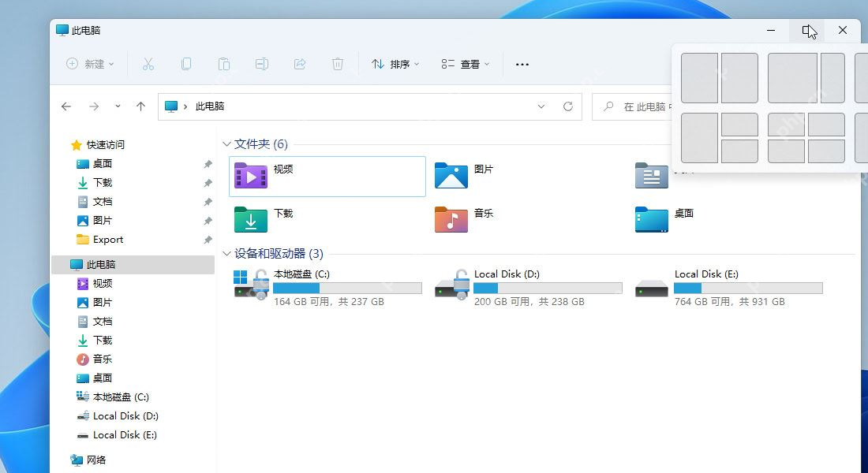The width and height of the screenshot is (868, 473).
Task: Select Local Disk (D:) in sidebar tree
Action: coord(125,416)
